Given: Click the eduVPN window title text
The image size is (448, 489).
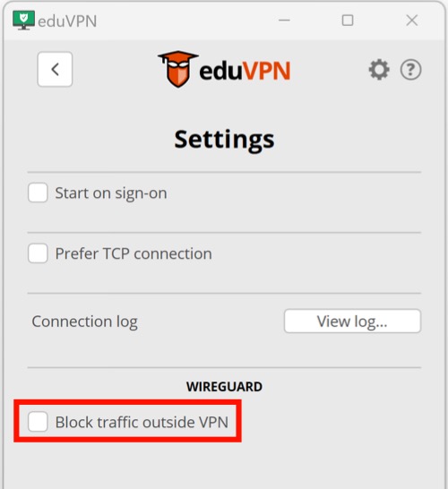Looking at the screenshot, I should [67, 21].
